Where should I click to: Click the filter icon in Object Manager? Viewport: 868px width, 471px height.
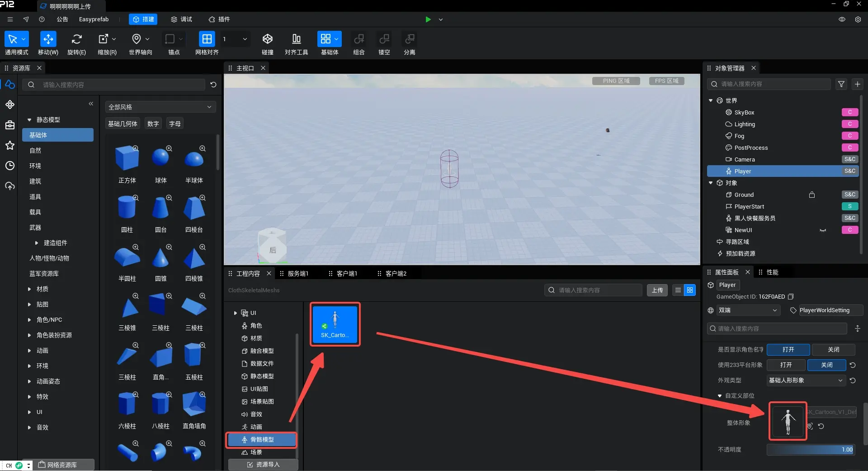pos(841,84)
